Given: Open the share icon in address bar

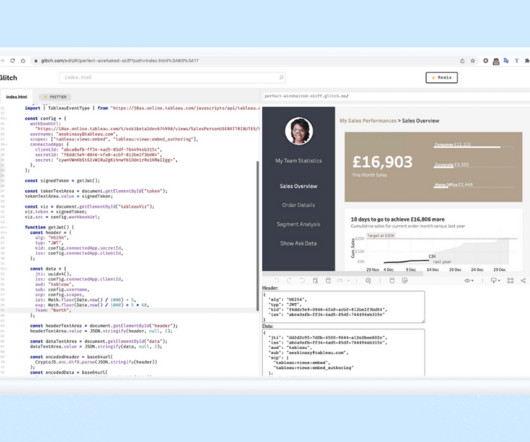Looking at the screenshot, I should (462, 61).
